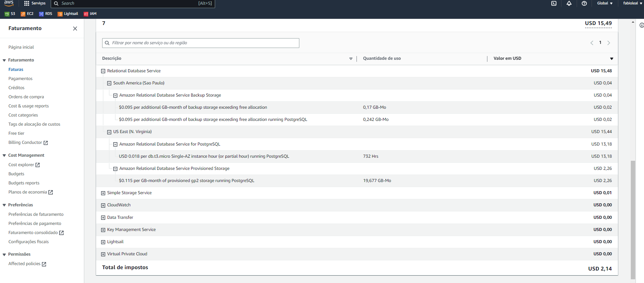Open Free tier in sidebar
The height and width of the screenshot is (283, 644).
[16, 133]
